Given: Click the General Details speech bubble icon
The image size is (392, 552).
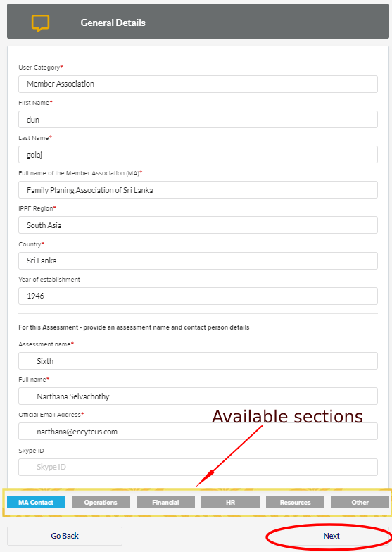Looking at the screenshot, I should click(x=41, y=23).
